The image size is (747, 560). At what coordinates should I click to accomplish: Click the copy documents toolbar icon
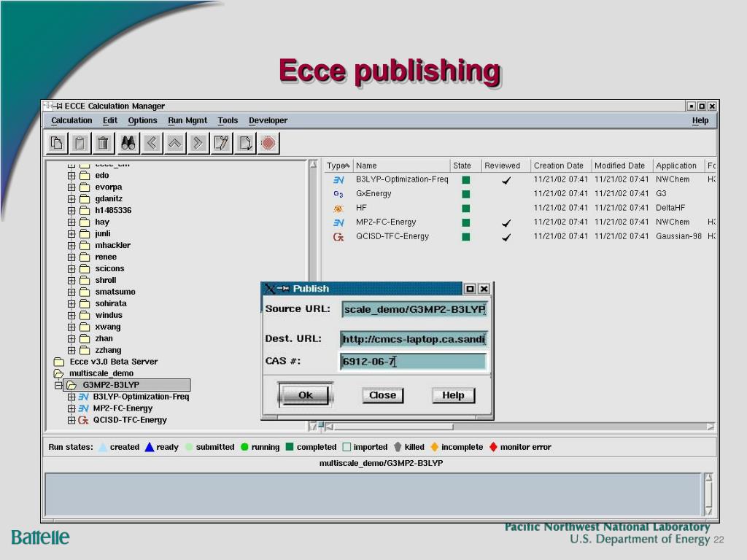57,143
